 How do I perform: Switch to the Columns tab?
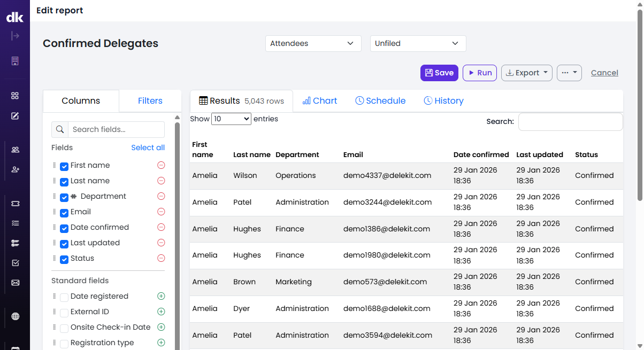[81, 100]
